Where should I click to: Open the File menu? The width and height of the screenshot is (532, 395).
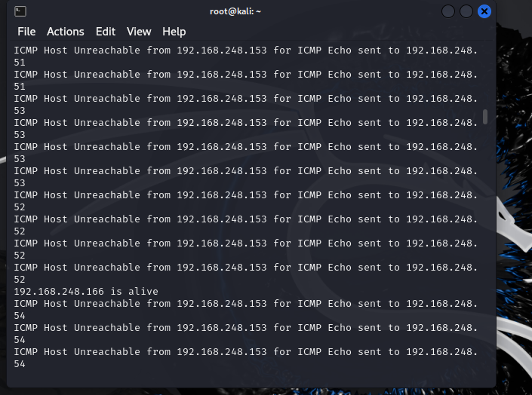point(26,32)
